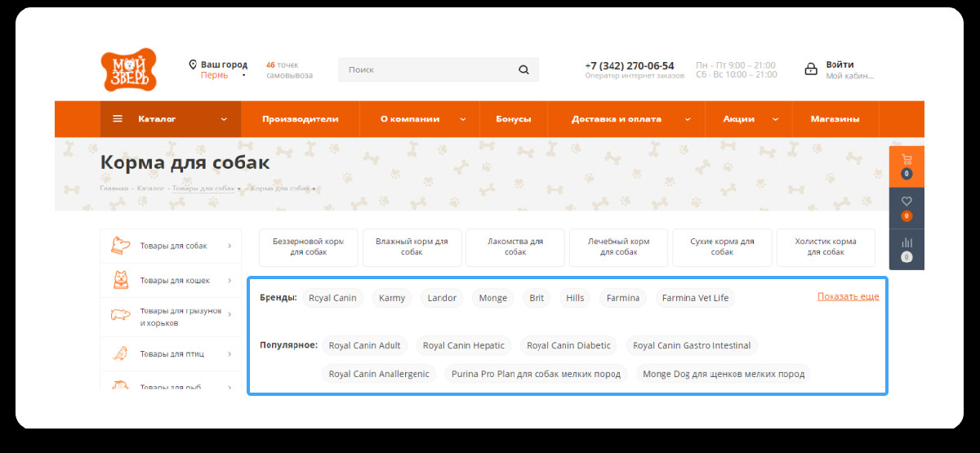The image size is (980, 453).
Task: Click the Поиск search field
Action: [439, 69]
